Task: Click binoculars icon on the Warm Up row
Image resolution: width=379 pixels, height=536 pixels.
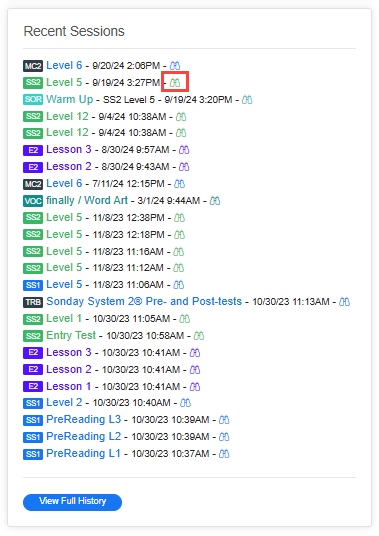Action: (247, 100)
